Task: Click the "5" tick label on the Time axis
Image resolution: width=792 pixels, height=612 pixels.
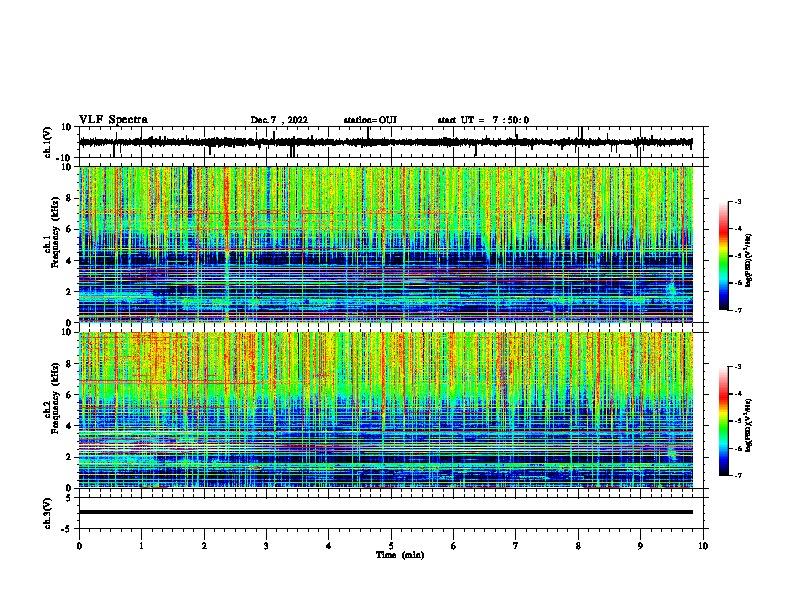Action: click(391, 546)
